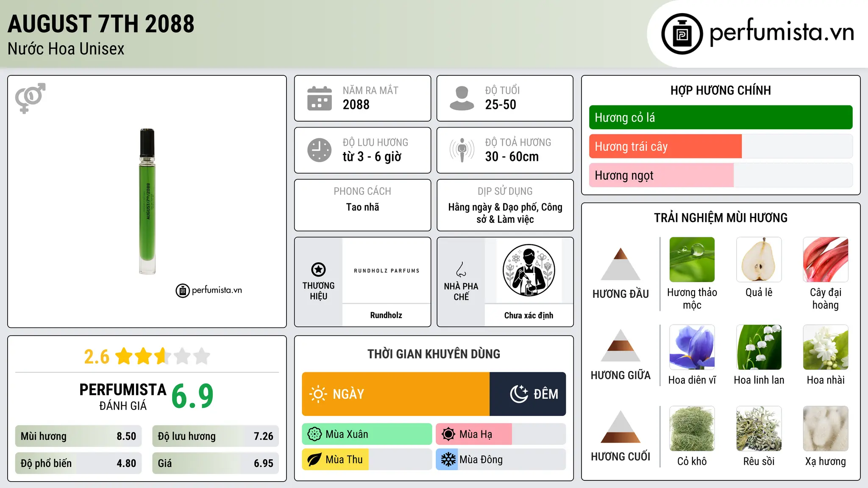The width and height of the screenshot is (868, 488).
Task: Click the Hợp Hương Chính heading
Action: 721,90
